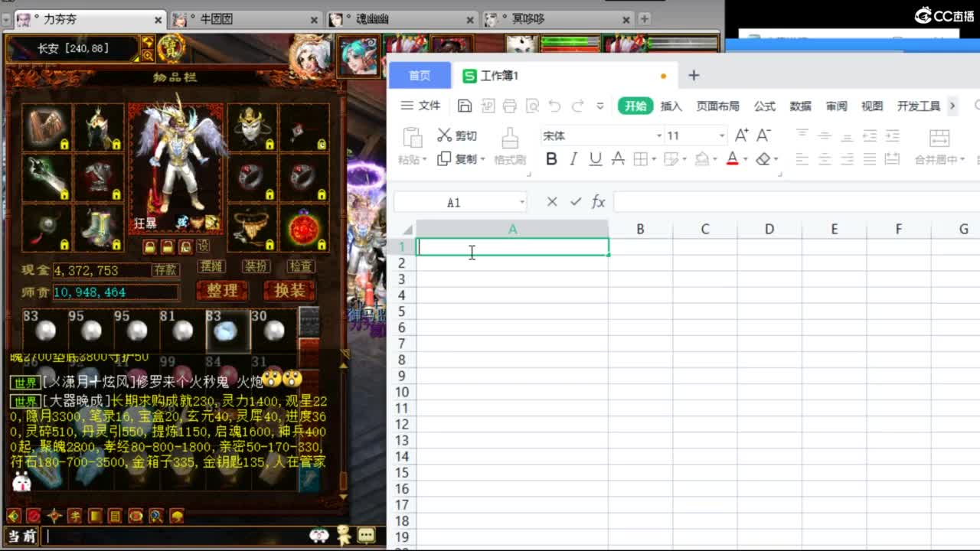
Task: Decrease font size with A- icon
Action: click(x=763, y=135)
